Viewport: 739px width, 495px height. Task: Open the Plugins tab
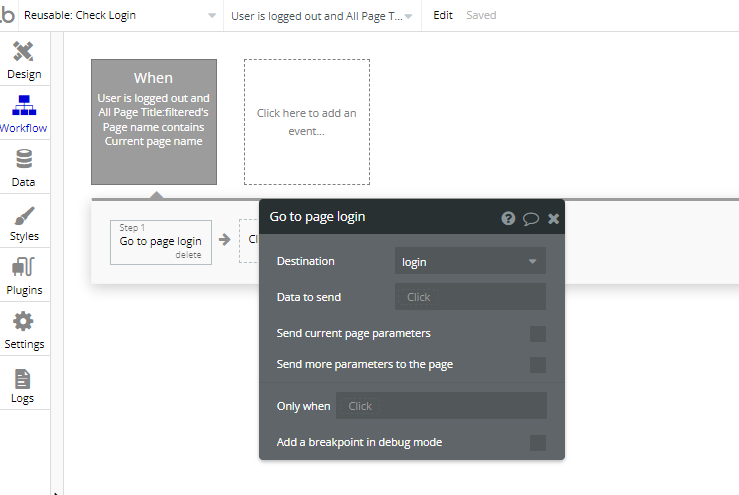pos(24,276)
